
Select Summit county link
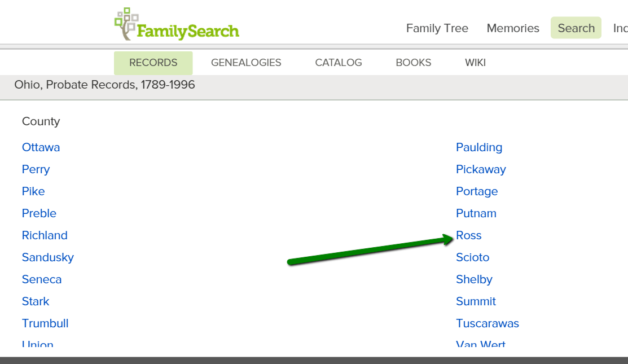tap(476, 301)
